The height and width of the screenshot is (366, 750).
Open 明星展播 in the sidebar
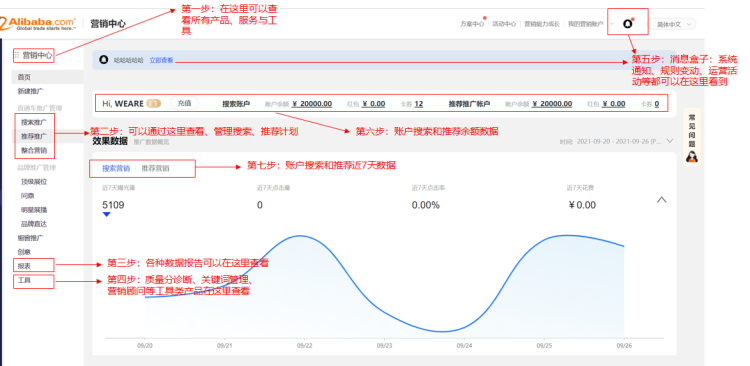tap(33, 210)
